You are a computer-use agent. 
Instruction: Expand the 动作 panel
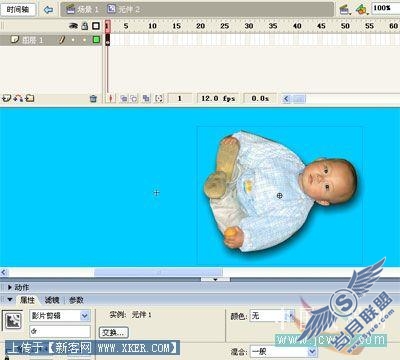[9, 287]
